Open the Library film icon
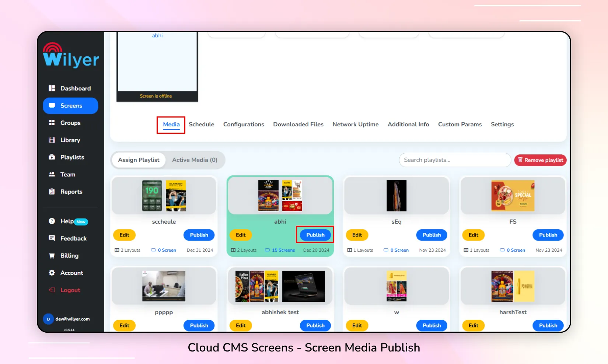Image resolution: width=608 pixels, height=364 pixels. pos(52,140)
